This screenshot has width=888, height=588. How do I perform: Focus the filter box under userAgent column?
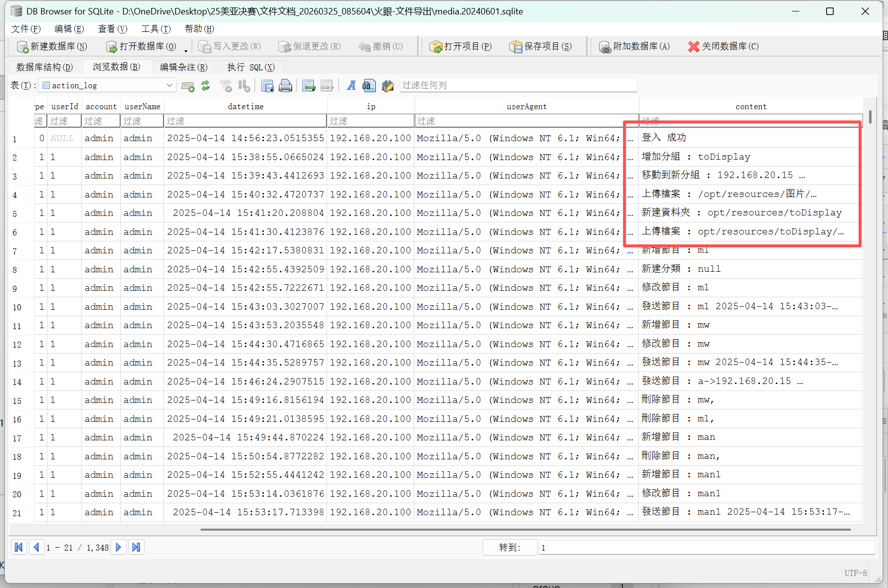coord(527,121)
